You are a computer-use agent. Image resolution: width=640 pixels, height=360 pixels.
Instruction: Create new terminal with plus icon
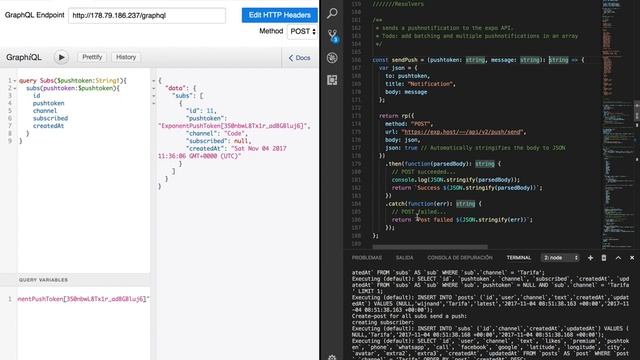coord(590,258)
